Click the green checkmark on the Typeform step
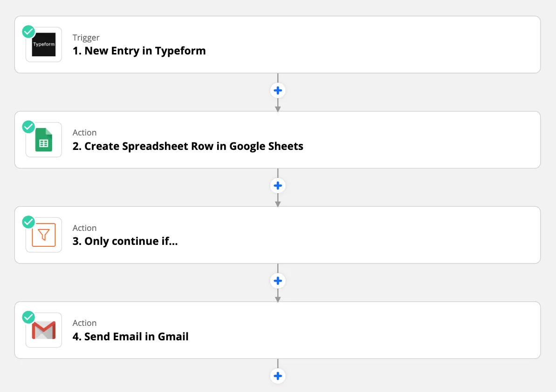 coord(28,32)
